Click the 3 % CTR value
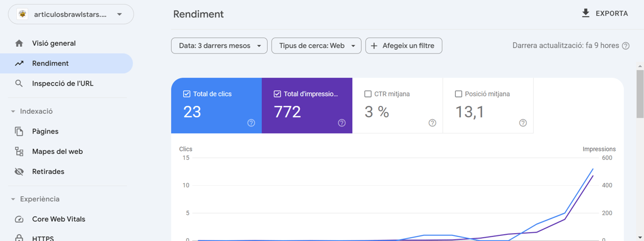 click(x=376, y=111)
